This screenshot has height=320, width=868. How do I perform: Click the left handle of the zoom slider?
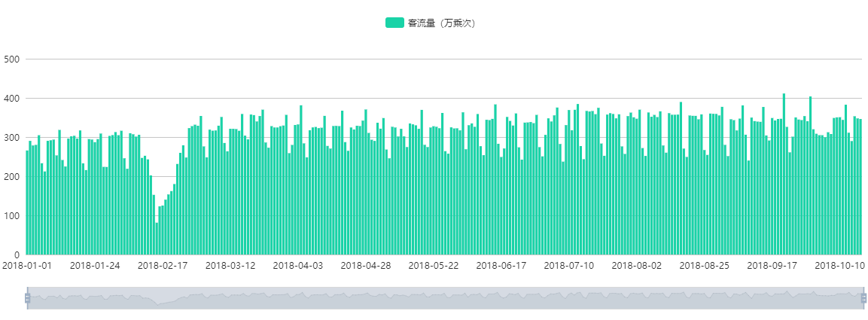coord(27,298)
